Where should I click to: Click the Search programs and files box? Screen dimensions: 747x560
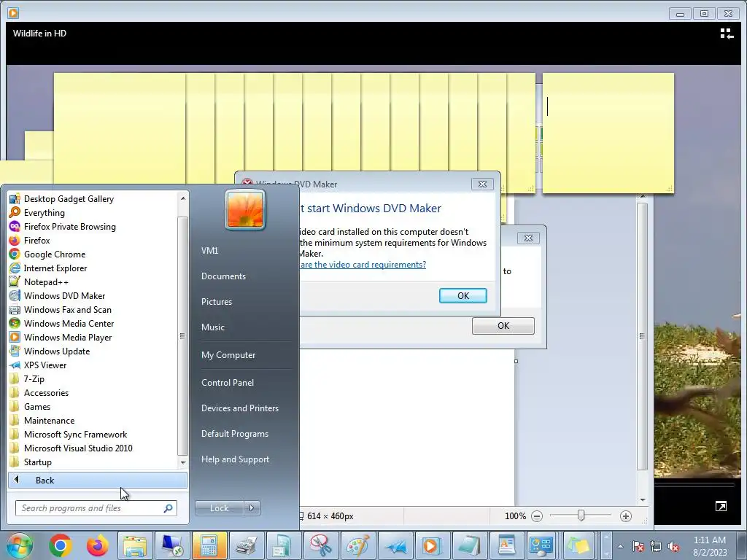point(96,508)
